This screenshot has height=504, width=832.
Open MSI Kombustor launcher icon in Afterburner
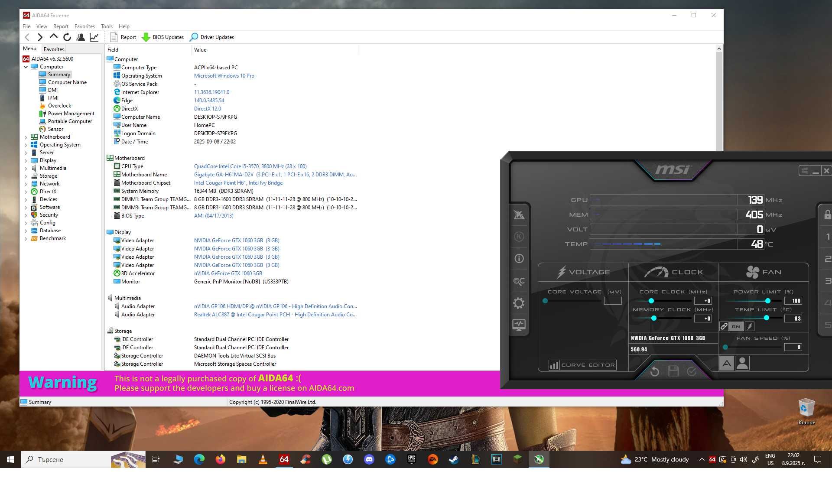point(519,215)
